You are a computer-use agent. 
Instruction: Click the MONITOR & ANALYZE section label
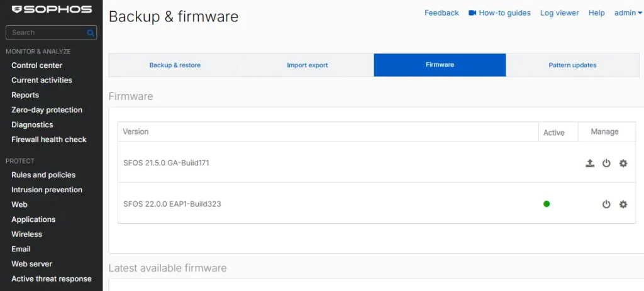tap(38, 52)
